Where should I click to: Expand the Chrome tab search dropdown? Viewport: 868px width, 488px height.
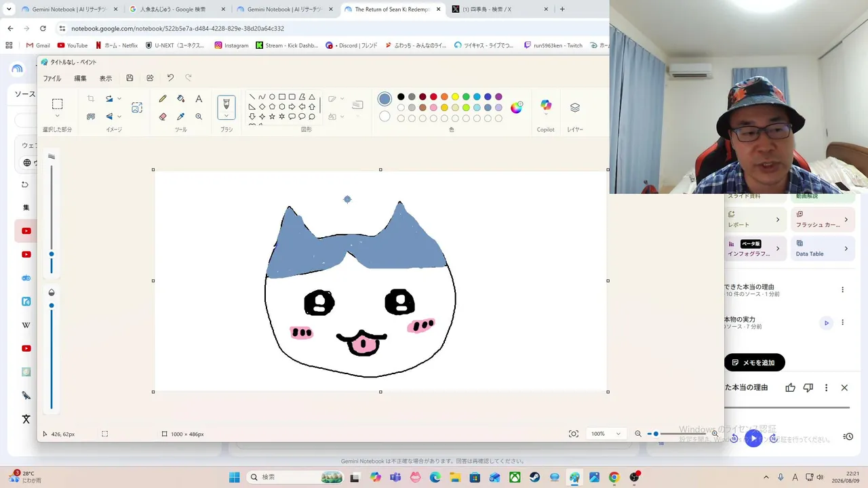(9, 9)
